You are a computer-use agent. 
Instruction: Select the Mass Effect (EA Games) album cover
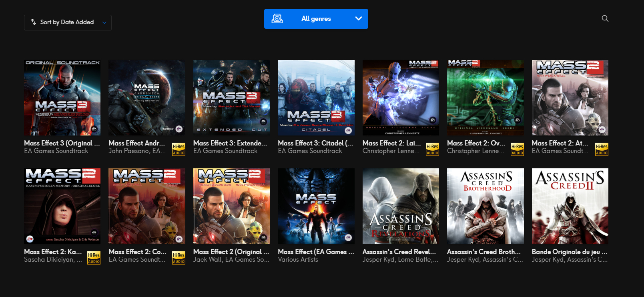(x=316, y=206)
